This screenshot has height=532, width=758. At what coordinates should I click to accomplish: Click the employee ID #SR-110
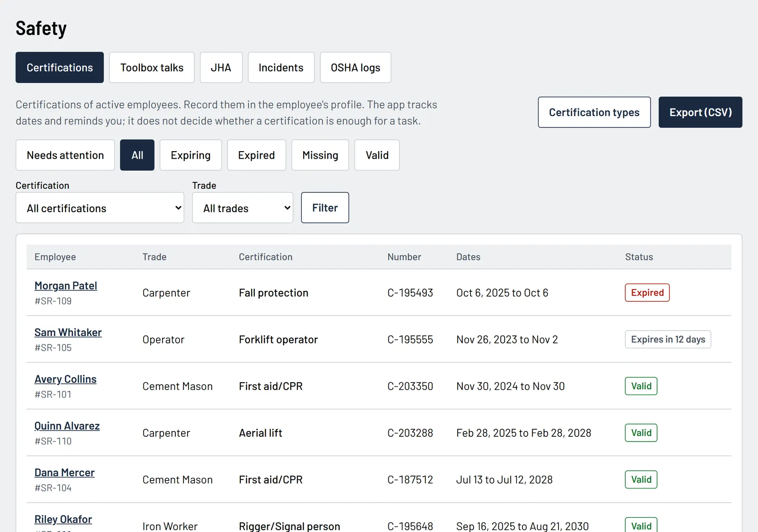point(53,441)
